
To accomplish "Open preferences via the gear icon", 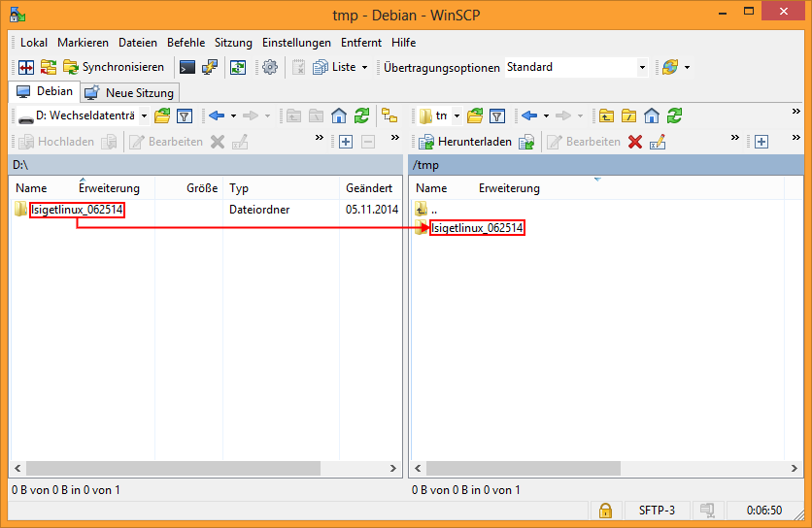I will pos(270,67).
